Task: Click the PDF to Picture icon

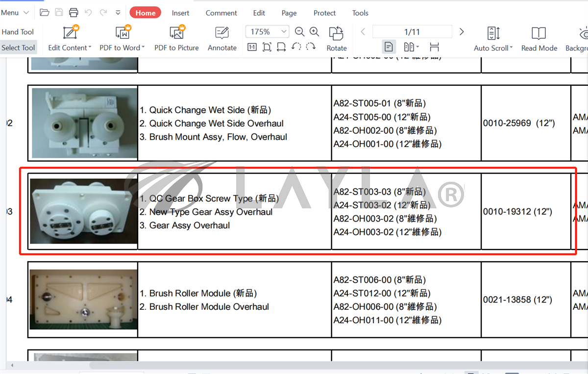Action: [176, 32]
